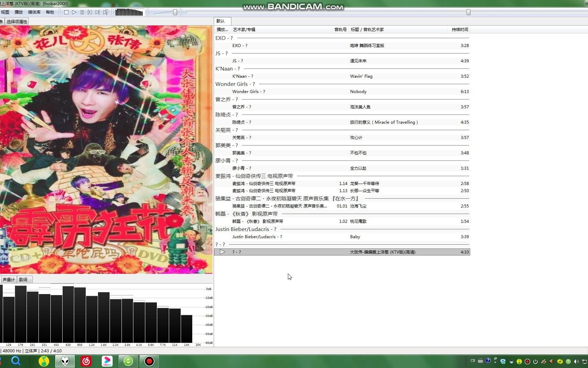The image size is (588, 368).
Task: Click the blue help tray icon
Action: click(x=488, y=361)
